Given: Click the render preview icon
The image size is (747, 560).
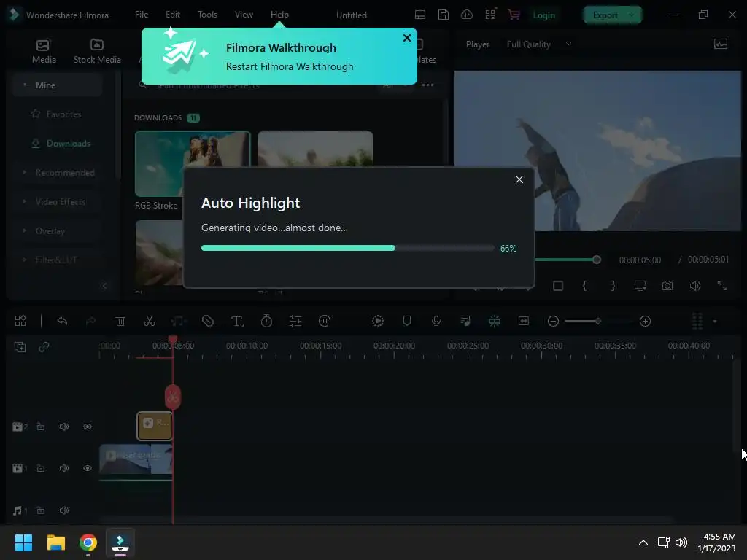Looking at the screenshot, I should point(378,321).
